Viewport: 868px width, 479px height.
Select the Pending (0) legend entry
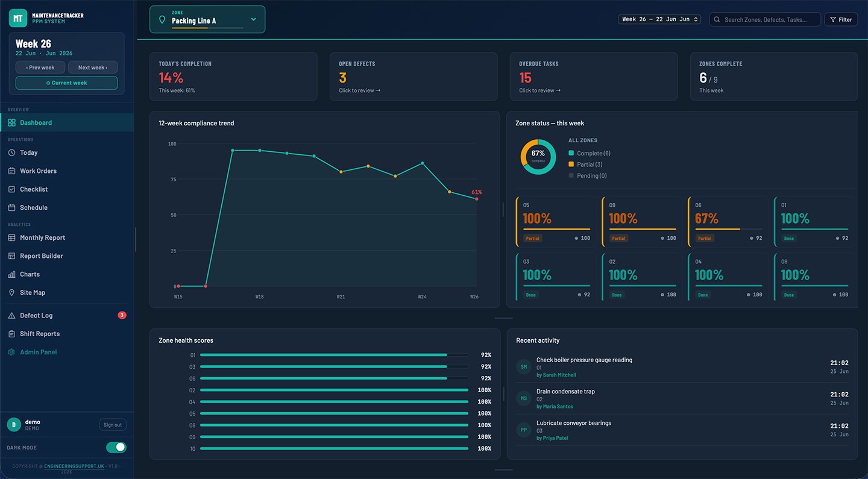588,176
